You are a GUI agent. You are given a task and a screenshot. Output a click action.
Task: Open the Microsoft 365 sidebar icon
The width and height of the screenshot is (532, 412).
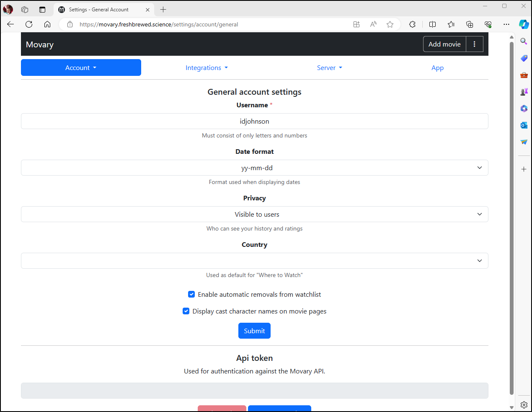pos(524,109)
